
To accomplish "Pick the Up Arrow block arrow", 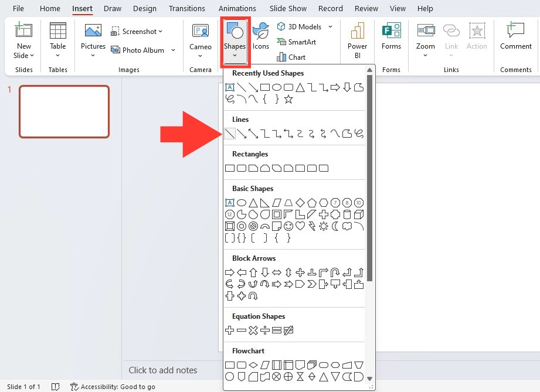I will tap(253, 272).
